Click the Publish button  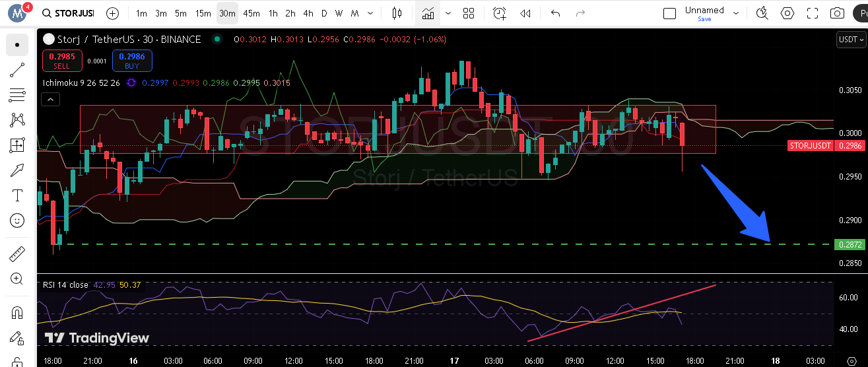click(x=861, y=13)
